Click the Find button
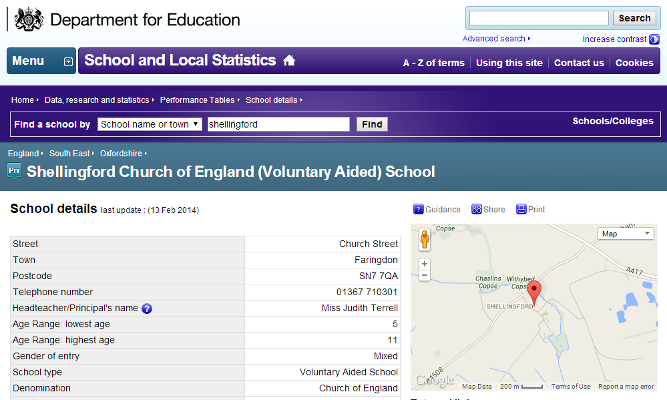The height and width of the screenshot is (400, 667). pos(372,124)
